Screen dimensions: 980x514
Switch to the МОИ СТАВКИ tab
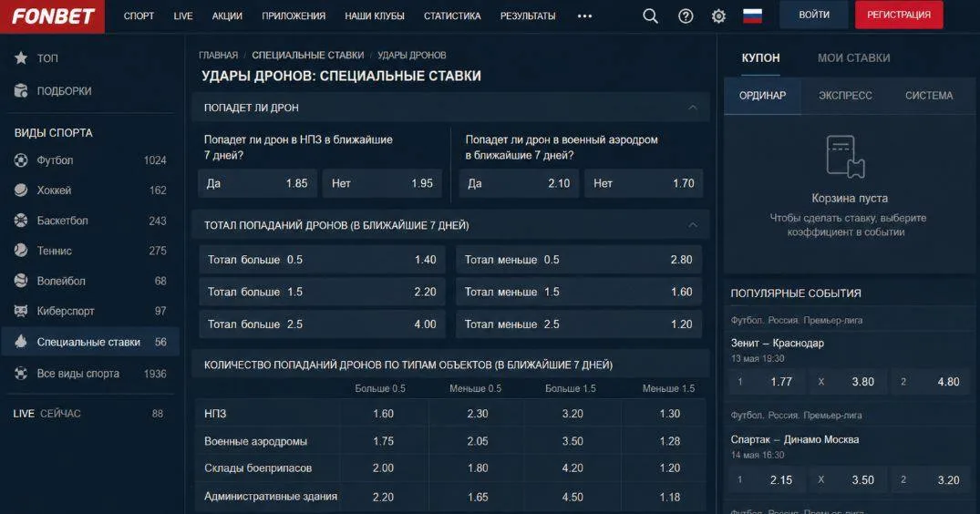click(854, 58)
